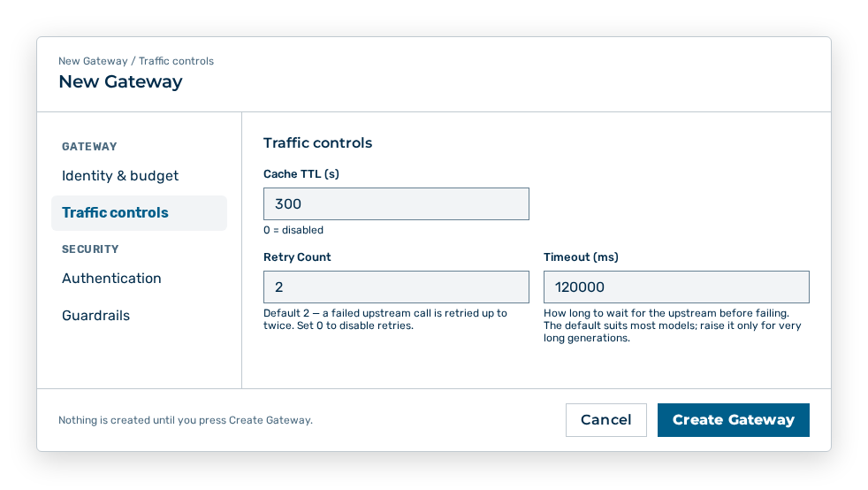Click the 'SECURITY' sidebar group header
868x490 pixels.
(90, 249)
